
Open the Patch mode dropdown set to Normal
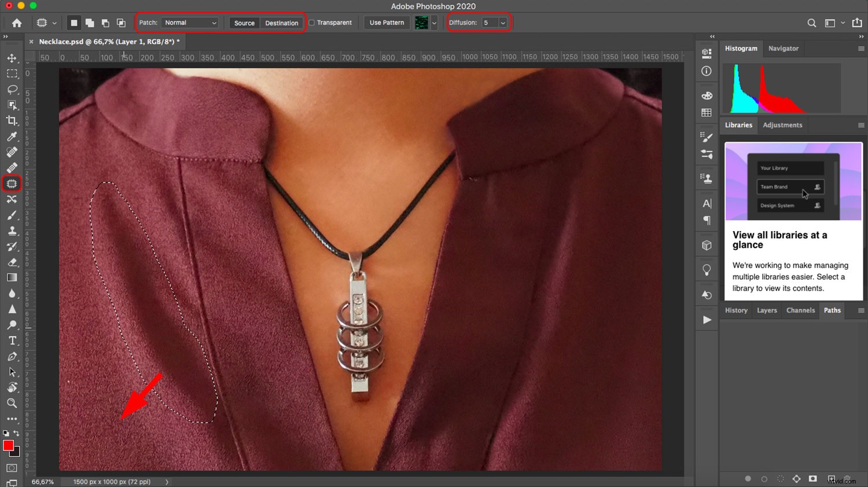(191, 23)
